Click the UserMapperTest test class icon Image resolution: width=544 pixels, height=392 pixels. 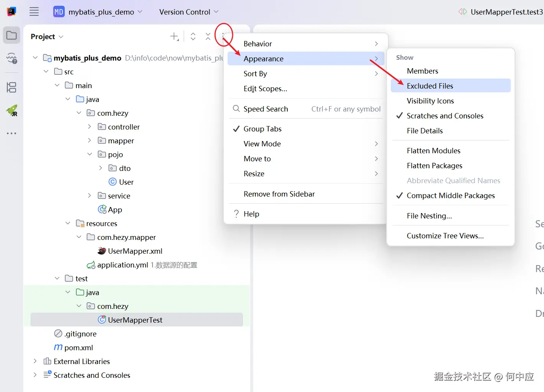pos(102,320)
